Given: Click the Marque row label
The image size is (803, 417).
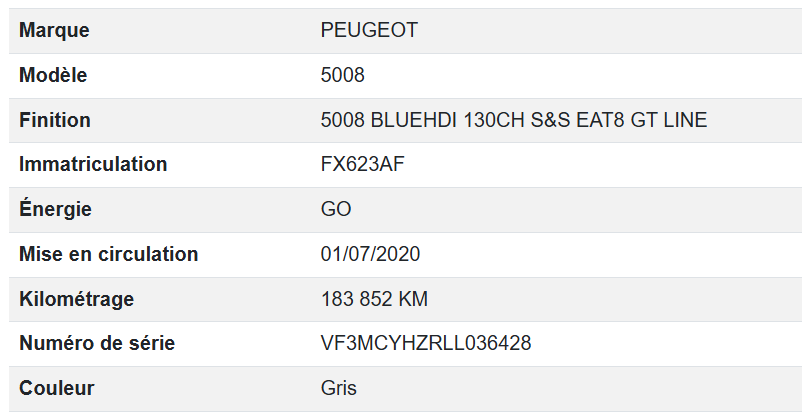Looking at the screenshot, I should coord(54,31).
